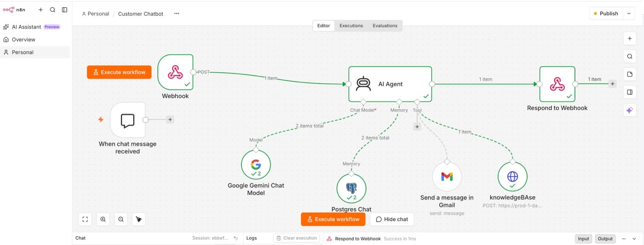644x245 pixels.
Task: Create new item with top-left plus icon
Action: coord(40,10)
